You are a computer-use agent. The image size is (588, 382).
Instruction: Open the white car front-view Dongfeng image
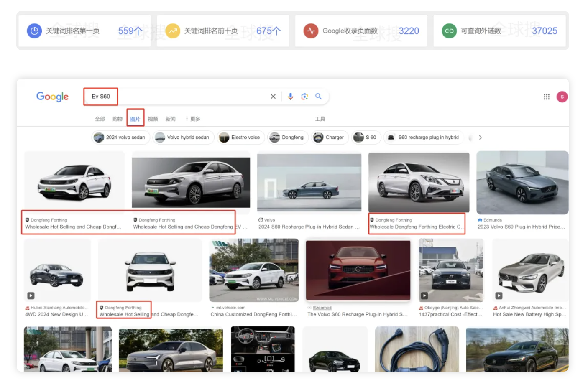[150, 270]
